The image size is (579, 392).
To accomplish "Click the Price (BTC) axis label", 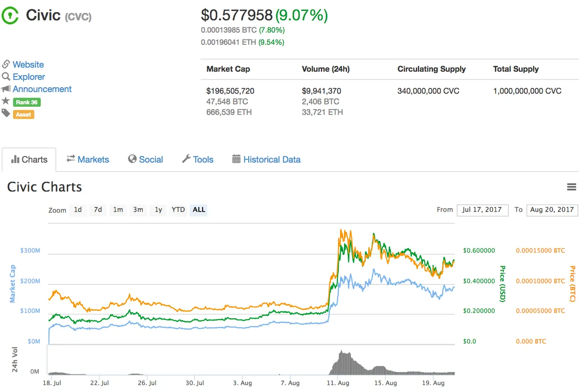I will 573,283.
